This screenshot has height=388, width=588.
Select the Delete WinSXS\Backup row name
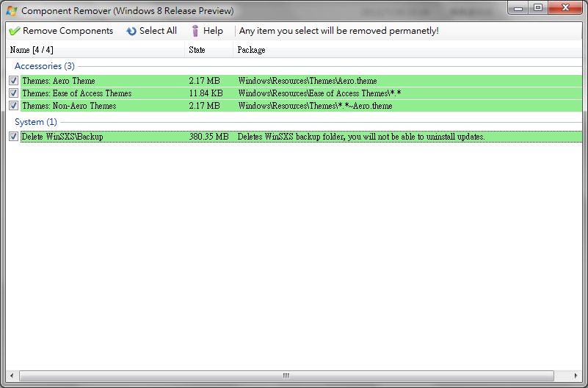click(62, 137)
